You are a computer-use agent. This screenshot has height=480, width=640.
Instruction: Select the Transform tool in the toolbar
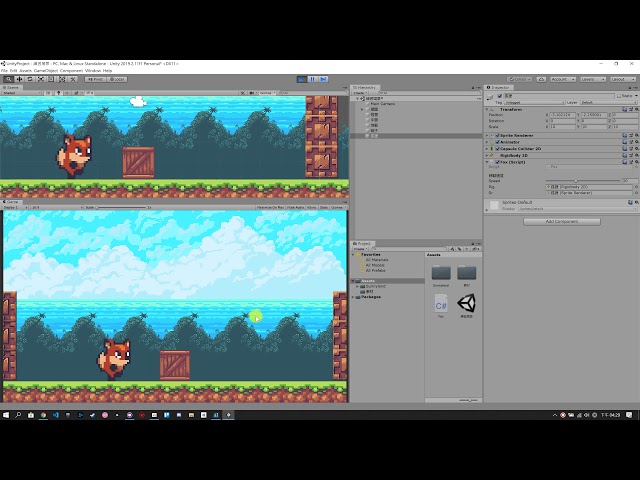62,79
